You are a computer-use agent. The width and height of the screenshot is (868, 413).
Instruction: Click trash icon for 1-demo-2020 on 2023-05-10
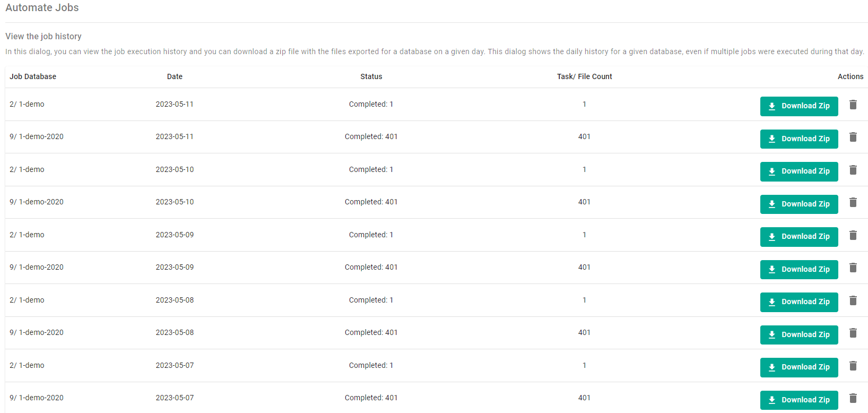pyautogui.click(x=853, y=202)
